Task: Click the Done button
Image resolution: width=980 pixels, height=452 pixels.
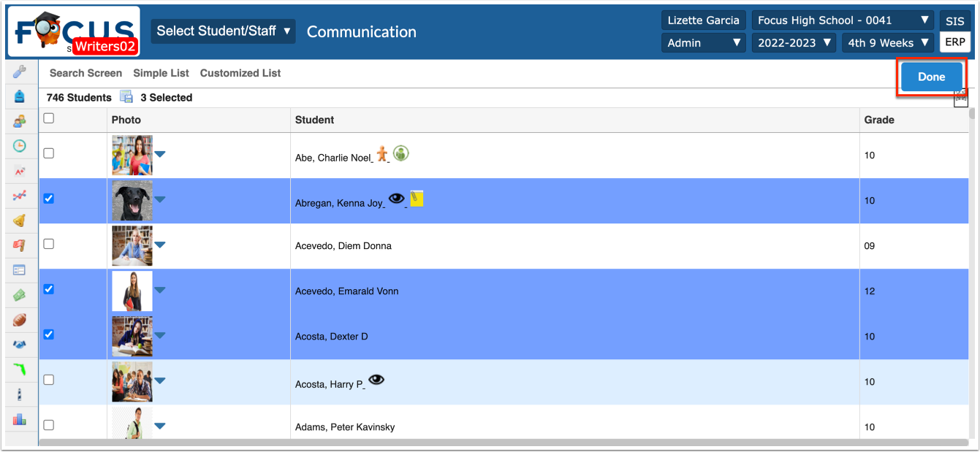Action: pyautogui.click(x=931, y=77)
